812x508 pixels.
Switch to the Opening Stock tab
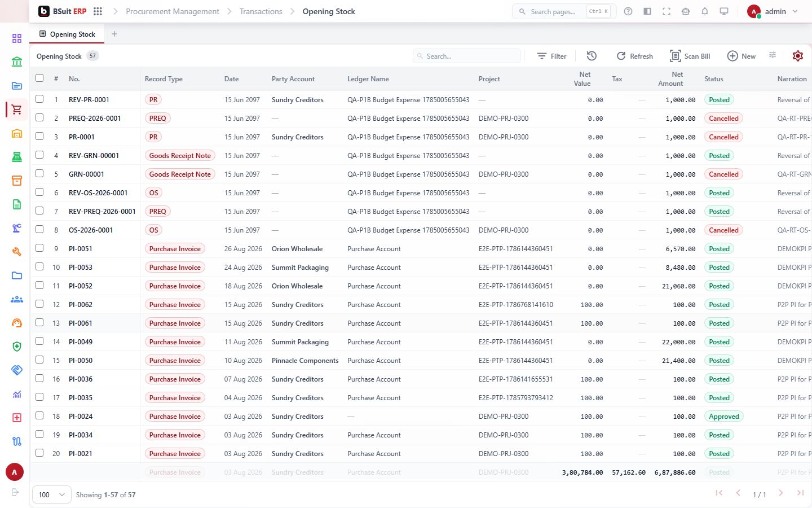[x=67, y=34]
